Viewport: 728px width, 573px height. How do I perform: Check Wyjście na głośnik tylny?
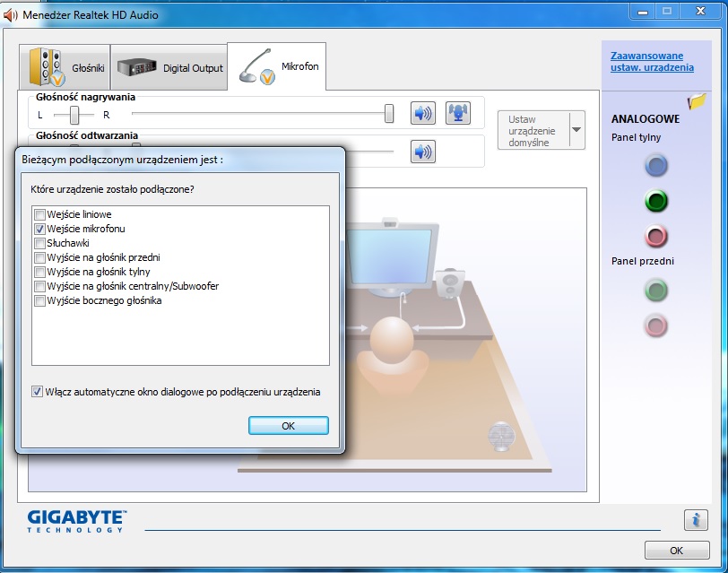click(40, 272)
